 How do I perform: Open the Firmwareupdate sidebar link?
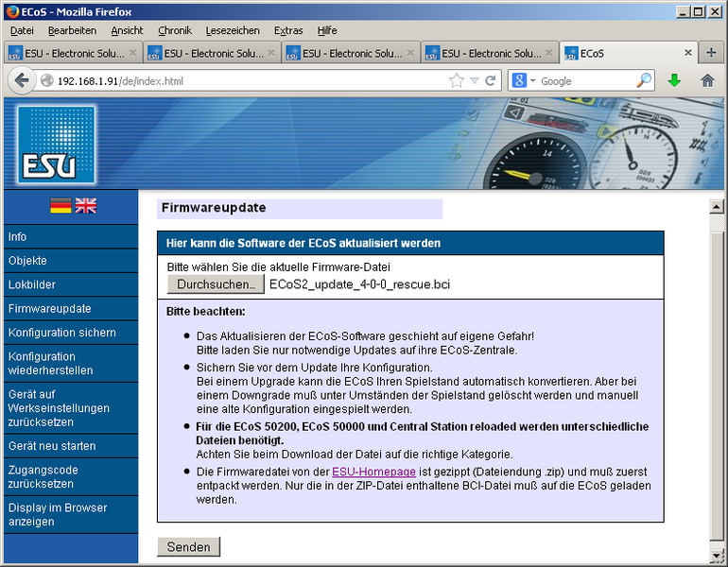(71, 309)
